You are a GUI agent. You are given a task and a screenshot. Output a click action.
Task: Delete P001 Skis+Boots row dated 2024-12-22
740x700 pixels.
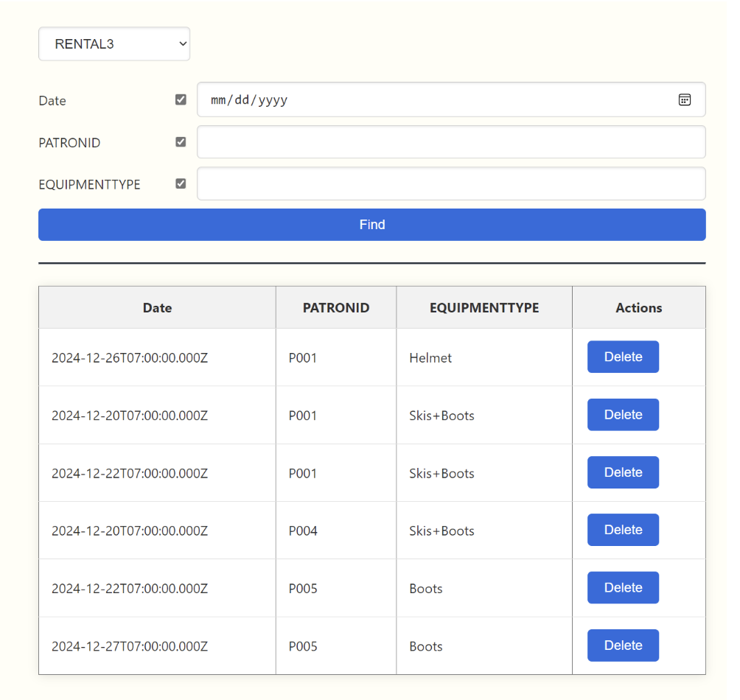(x=623, y=472)
